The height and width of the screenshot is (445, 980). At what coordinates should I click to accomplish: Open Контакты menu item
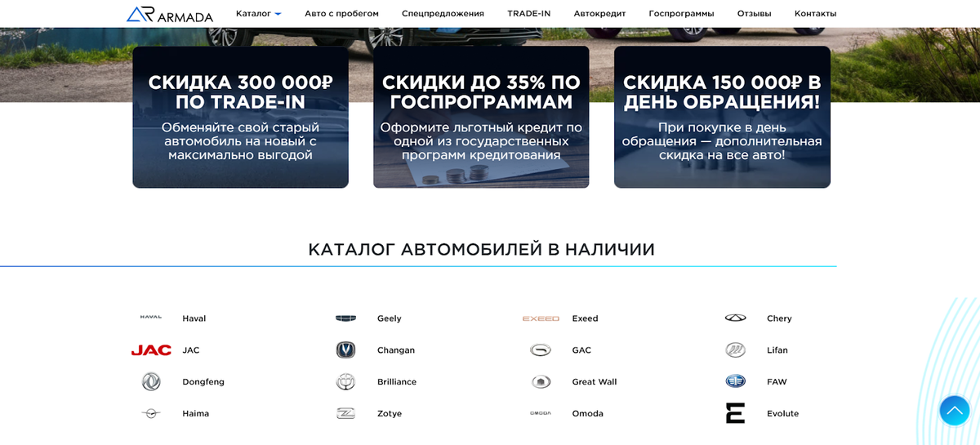(815, 14)
